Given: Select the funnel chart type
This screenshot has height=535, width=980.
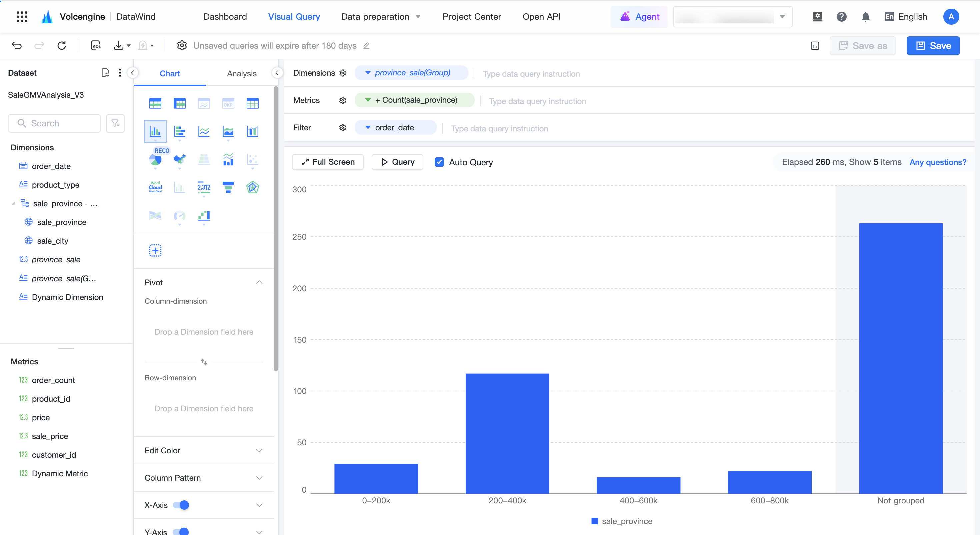Looking at the screenshot, I should click(x=228, y=187).
